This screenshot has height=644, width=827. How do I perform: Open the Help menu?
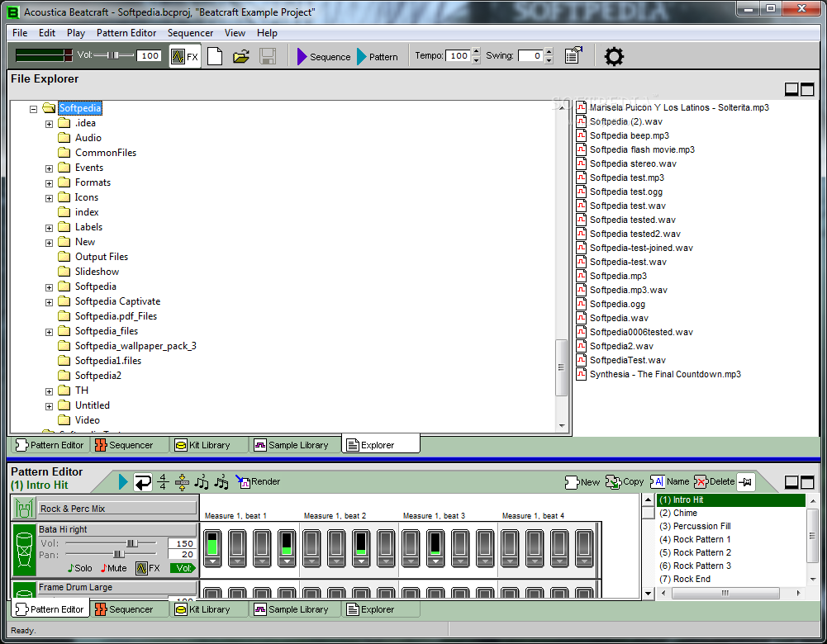(x=267, y=33)
